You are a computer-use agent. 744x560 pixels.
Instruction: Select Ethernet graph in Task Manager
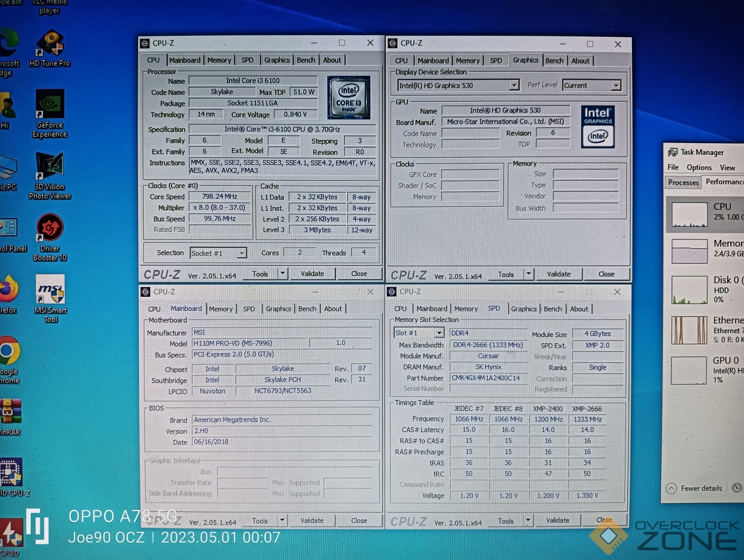coord(689,330)
